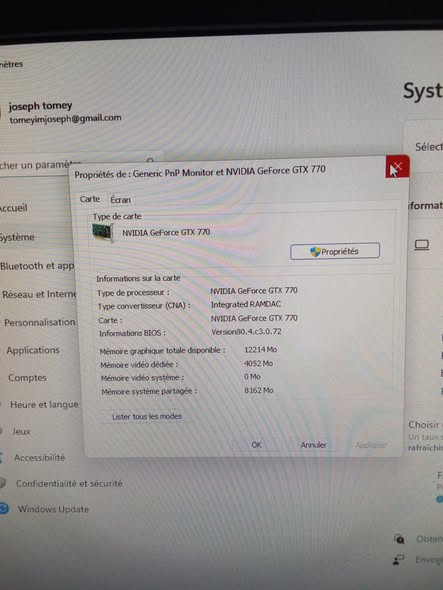Open Comptes settings
443x590 pixels.
[27, 377]
